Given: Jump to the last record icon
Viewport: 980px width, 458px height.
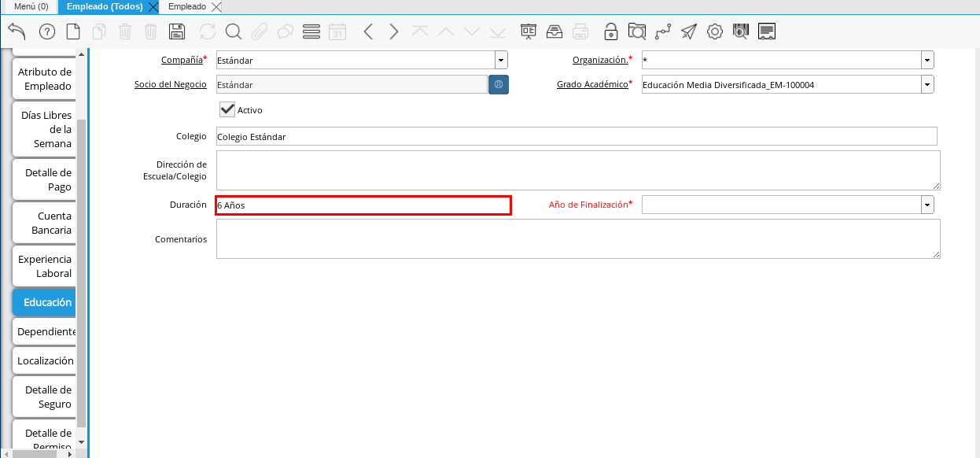Looking at the screenshot, I should tap(498, 31).
